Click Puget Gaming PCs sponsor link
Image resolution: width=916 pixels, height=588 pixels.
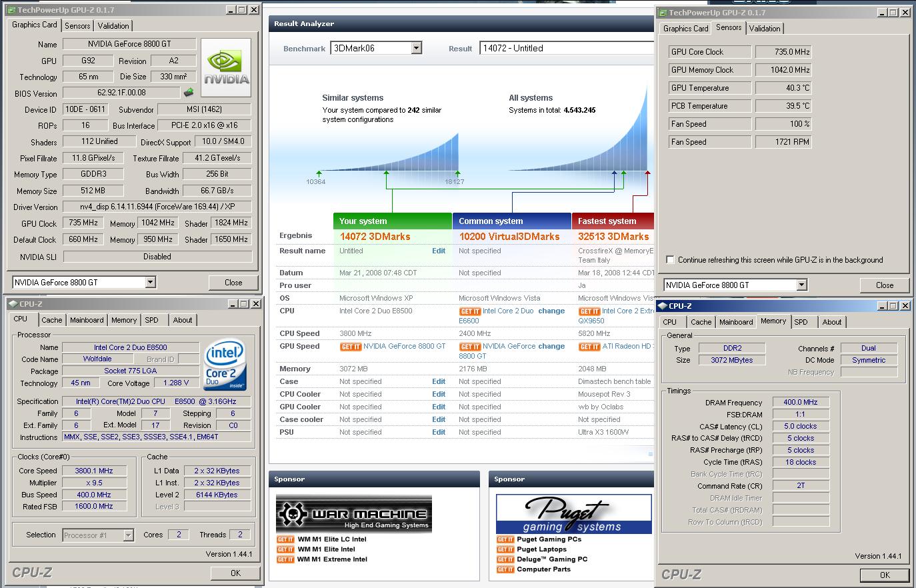pyautogui.click(x=549, y=539)
